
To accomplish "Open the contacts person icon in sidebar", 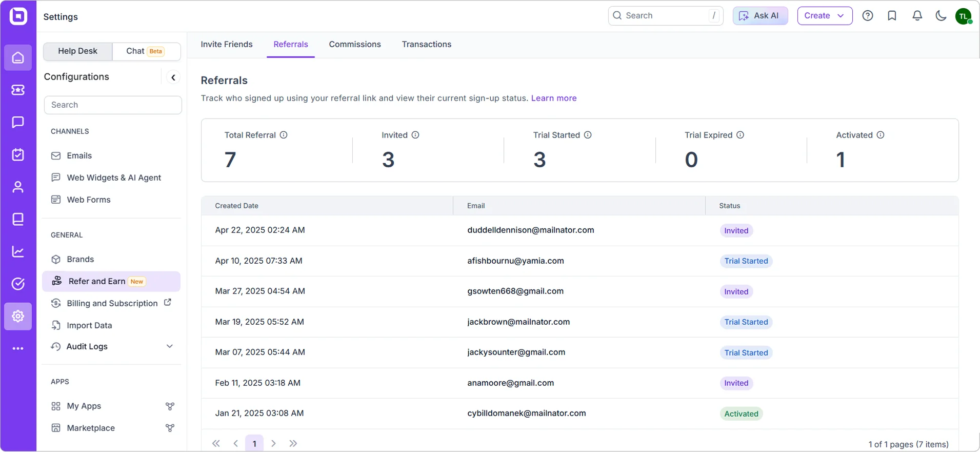I will click(18, 187).
